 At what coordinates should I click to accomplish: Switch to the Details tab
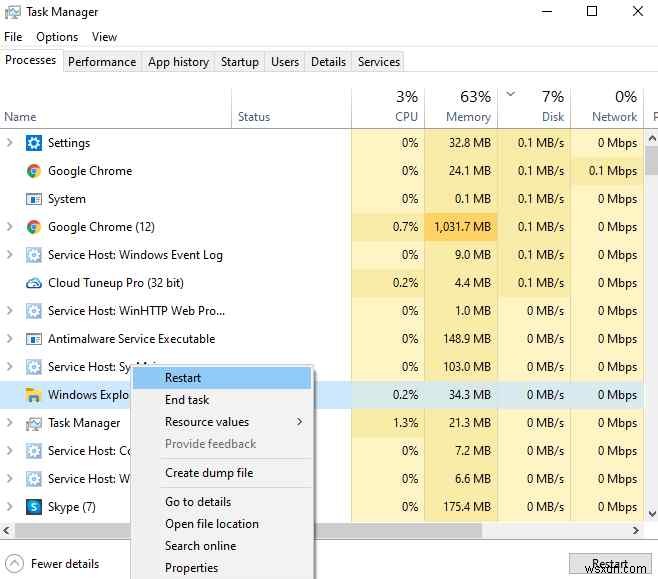(328, 62)
